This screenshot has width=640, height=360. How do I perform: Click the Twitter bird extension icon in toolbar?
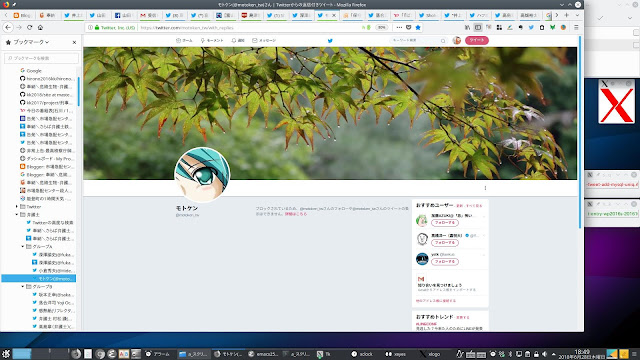tap(531, 27)
